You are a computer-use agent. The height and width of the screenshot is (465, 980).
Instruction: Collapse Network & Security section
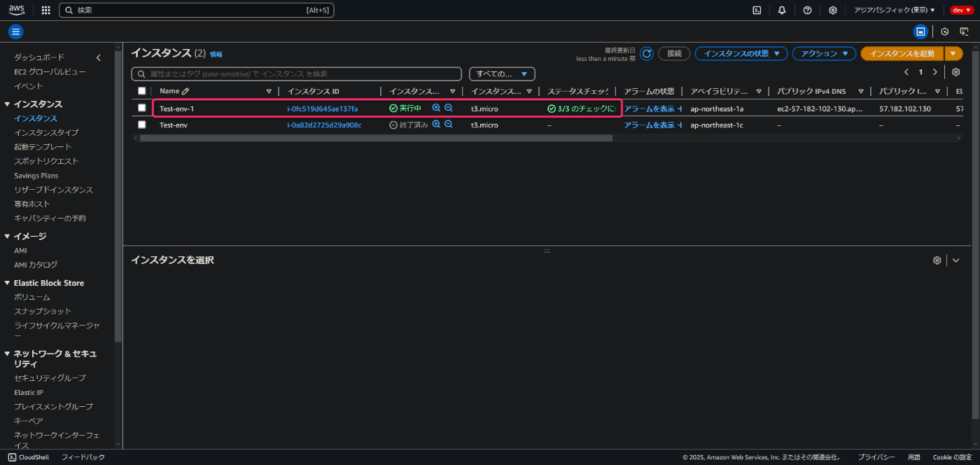point(7,354)
